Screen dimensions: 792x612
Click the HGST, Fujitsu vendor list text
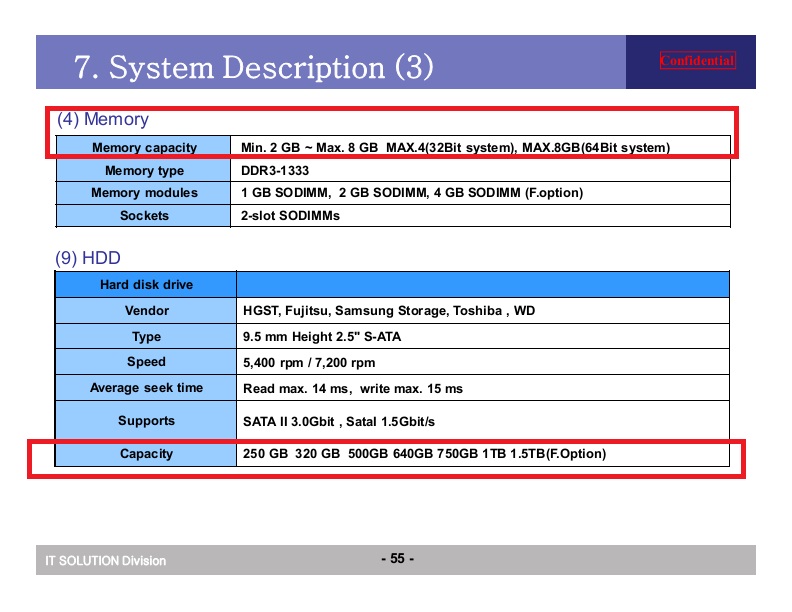coord(389,311)
